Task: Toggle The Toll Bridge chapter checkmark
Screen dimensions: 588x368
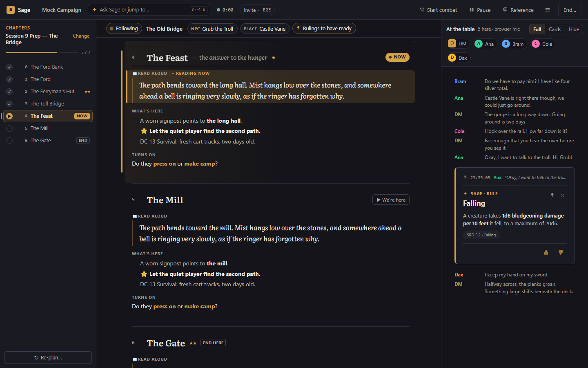Action: [x=9, y=104]
